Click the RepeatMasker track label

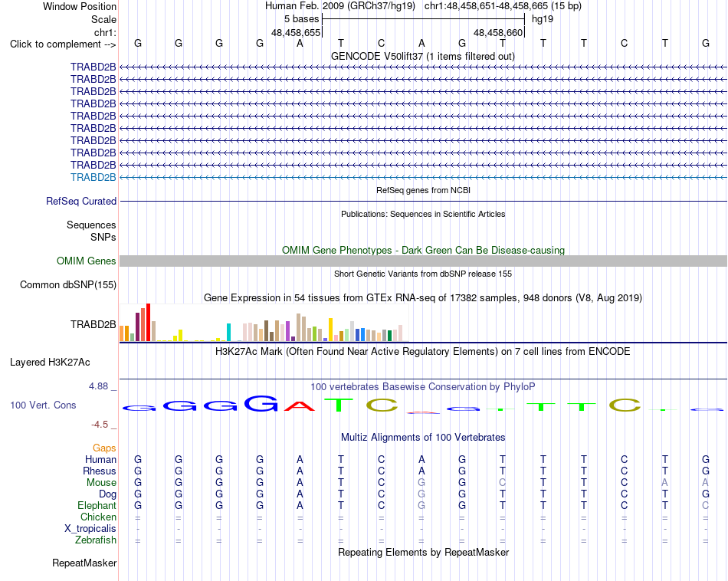pos(84,563)
